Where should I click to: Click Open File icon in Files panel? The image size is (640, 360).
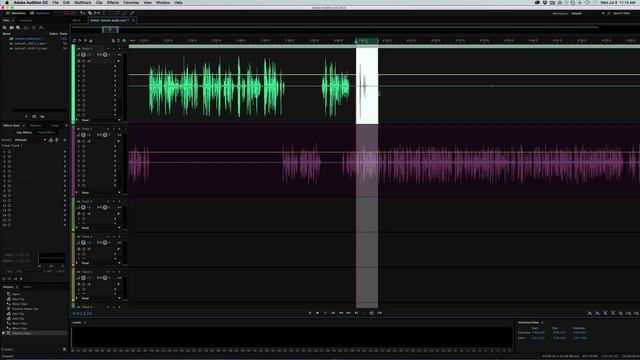point(5,27)
